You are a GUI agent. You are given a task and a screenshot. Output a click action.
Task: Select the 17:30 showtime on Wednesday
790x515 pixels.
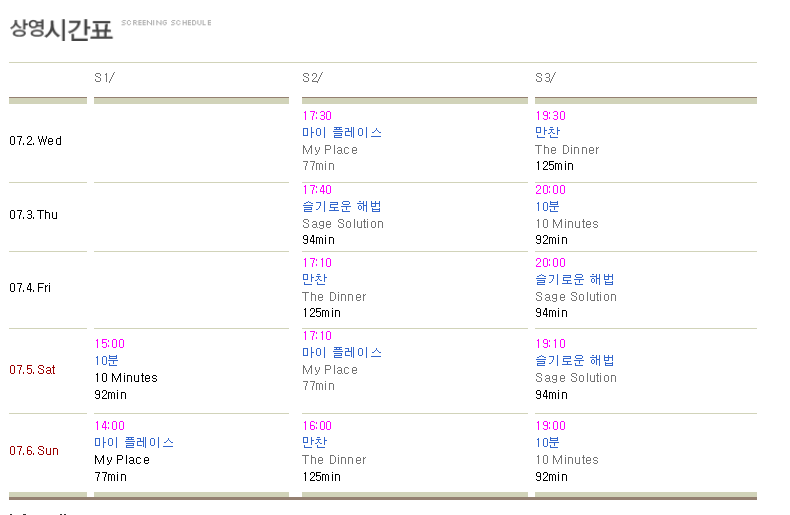pos(317,116)
